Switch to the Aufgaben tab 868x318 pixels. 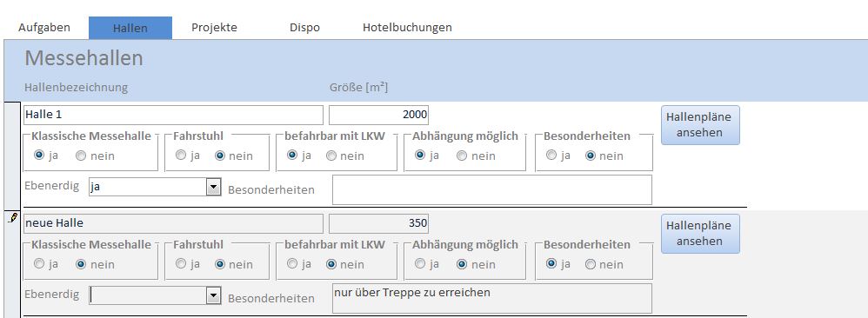pyautogui.click(x=44, y=27)
